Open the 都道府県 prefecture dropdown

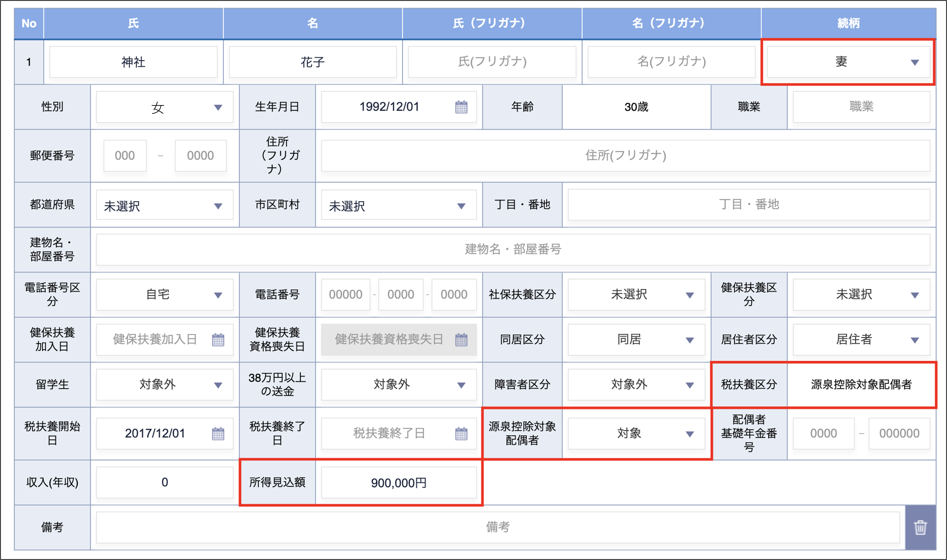click(165, 206)
